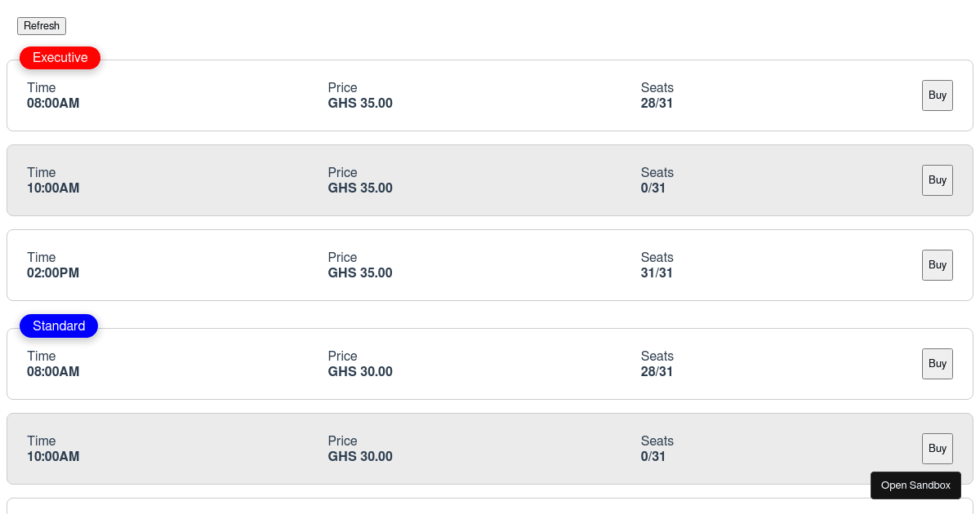Buy the Executive 10:00AM ticket

937,180
